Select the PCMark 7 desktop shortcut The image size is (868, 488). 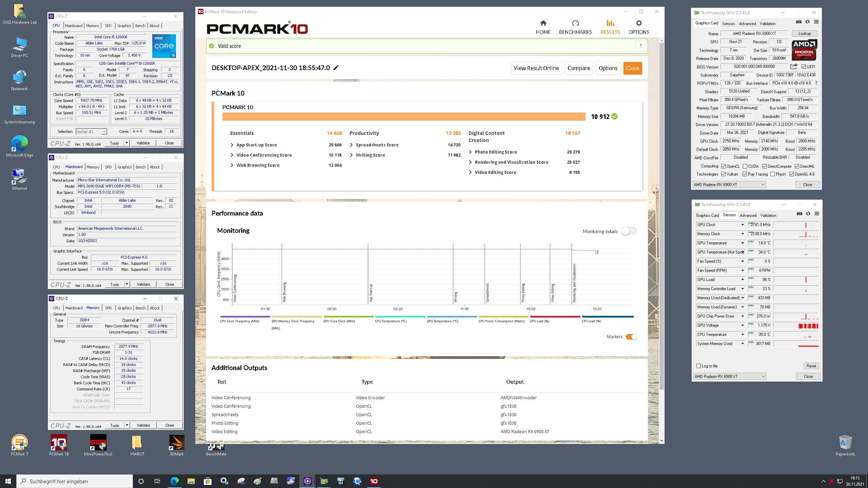(x=19, y=445)
